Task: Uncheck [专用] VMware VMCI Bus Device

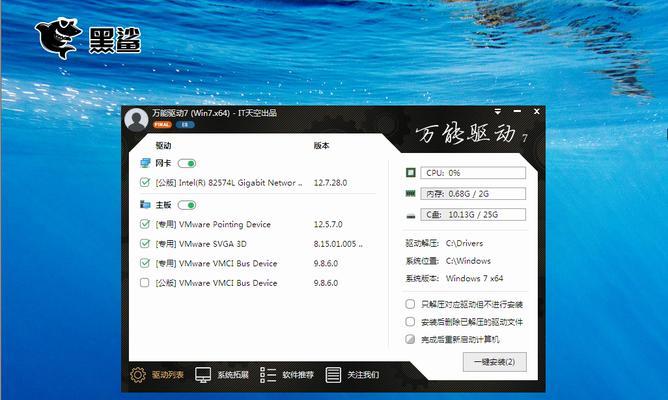Action: click(x=145, y=263)
